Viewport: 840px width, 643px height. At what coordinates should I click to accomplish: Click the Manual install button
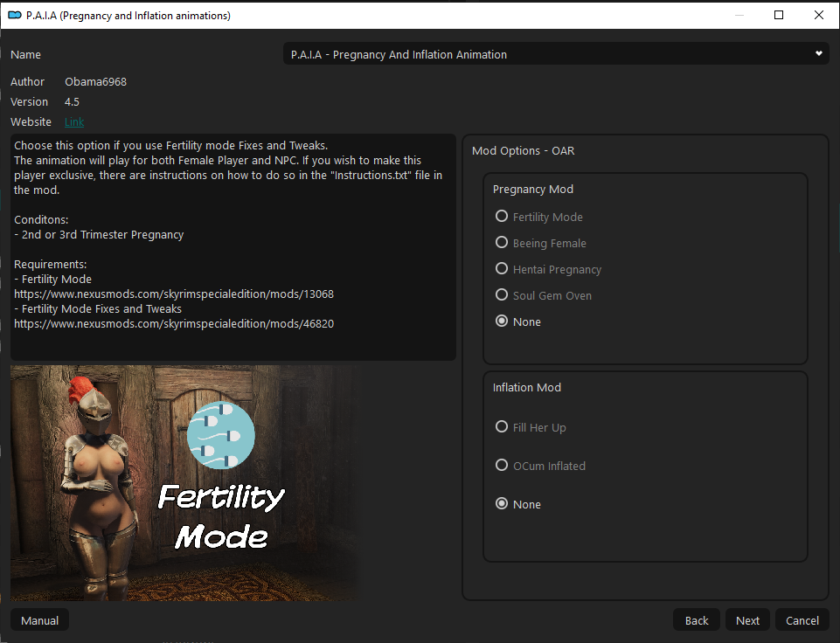click(x=39, y=620)
